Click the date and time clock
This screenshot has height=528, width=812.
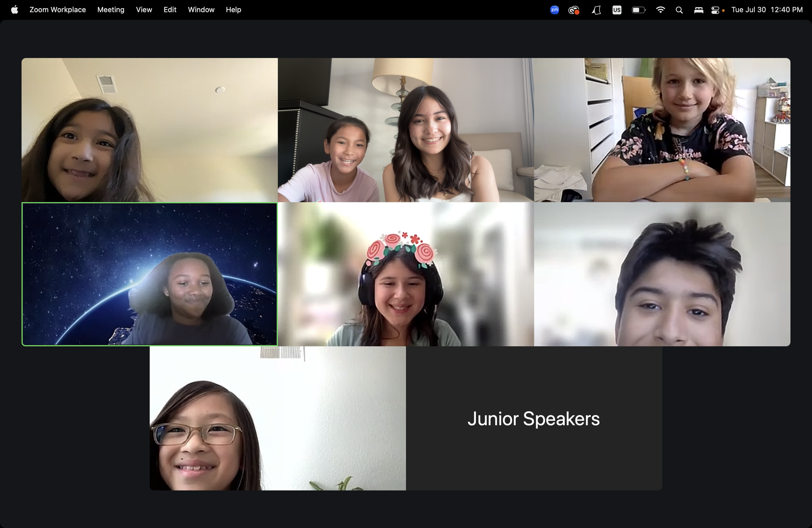coord(767,10)
